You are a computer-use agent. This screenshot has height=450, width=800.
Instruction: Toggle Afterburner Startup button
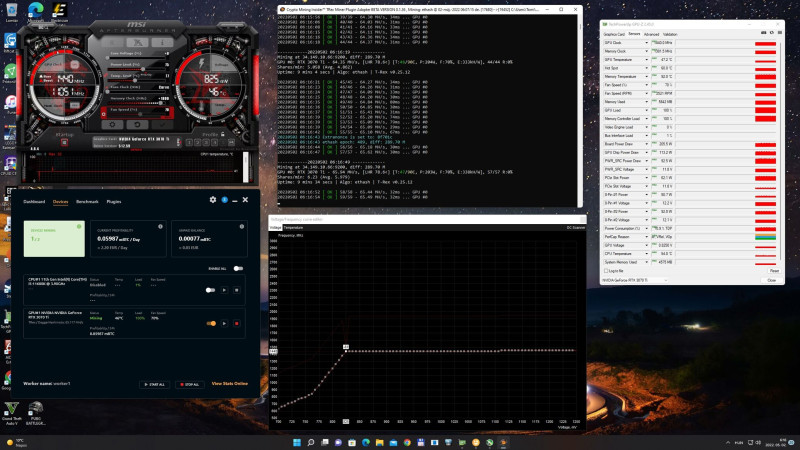point(64,142)
